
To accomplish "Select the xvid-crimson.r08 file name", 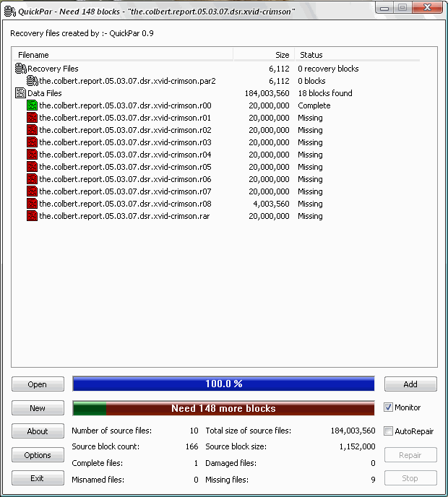I will (125, 204).
